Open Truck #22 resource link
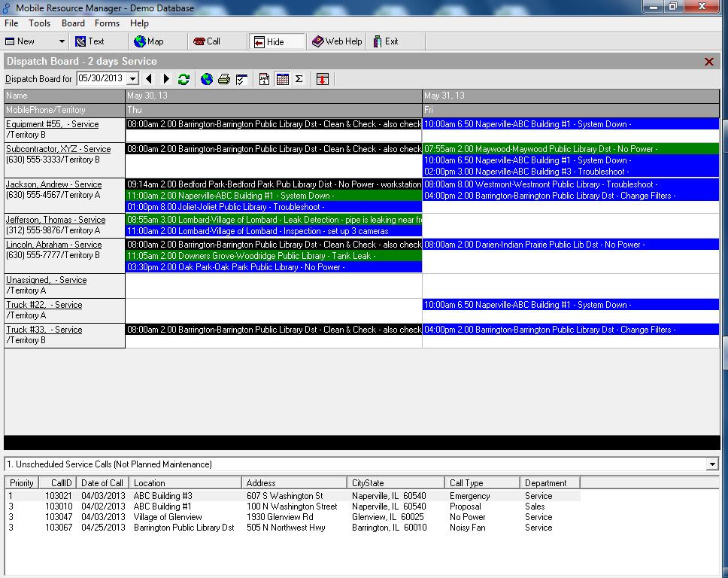Screen dimensions: 728x578 coord(44,305)
